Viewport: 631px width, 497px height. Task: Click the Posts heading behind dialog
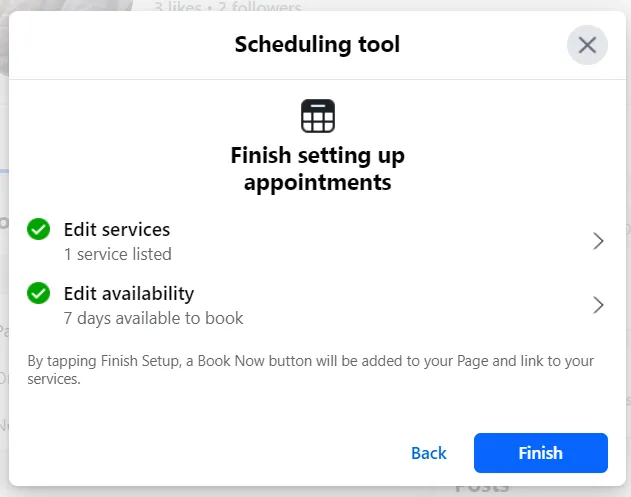click(x=482, y=488)
